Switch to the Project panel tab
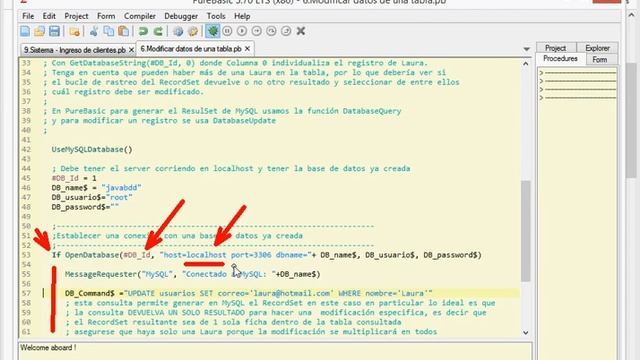Image resolution: width=640 pixels, height=360 pixels. click(x=556, y=48)
